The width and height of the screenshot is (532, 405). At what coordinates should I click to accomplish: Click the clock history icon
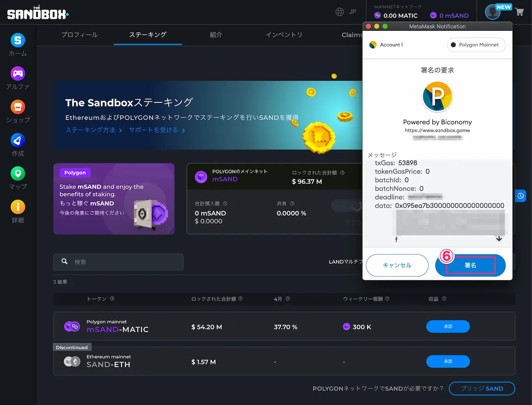point(520,196)
